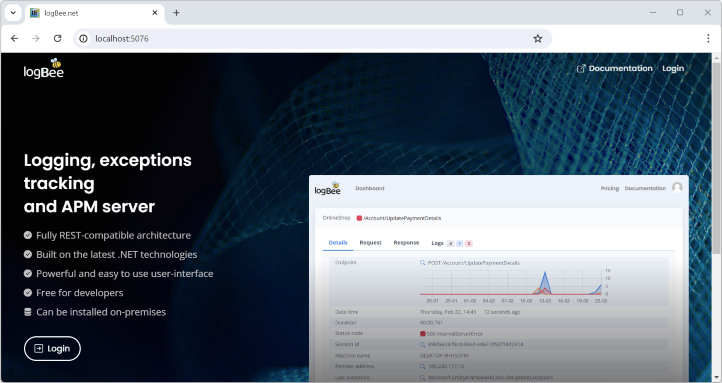Click the text Built on the latest .NET technologies

(117, 255)
